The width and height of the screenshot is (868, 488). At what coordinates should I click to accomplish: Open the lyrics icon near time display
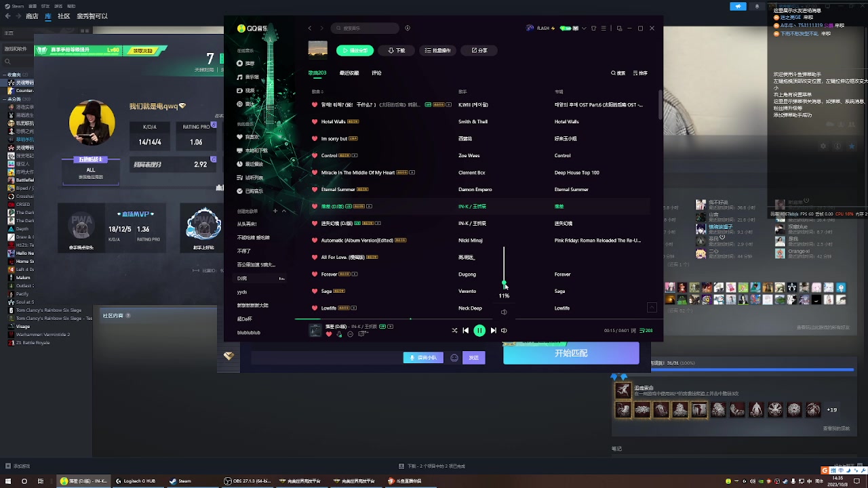click(x=634, y=331)
